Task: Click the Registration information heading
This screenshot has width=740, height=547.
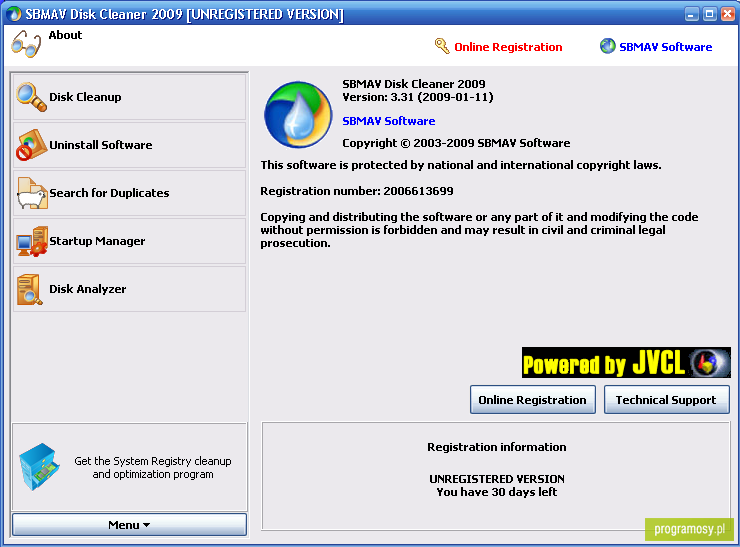Action: pyautogui.click(x=496, y=447)
